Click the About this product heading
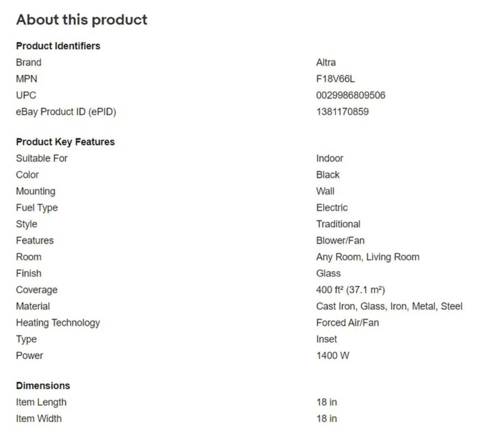504x440 pixels. [x=82, y=20]
